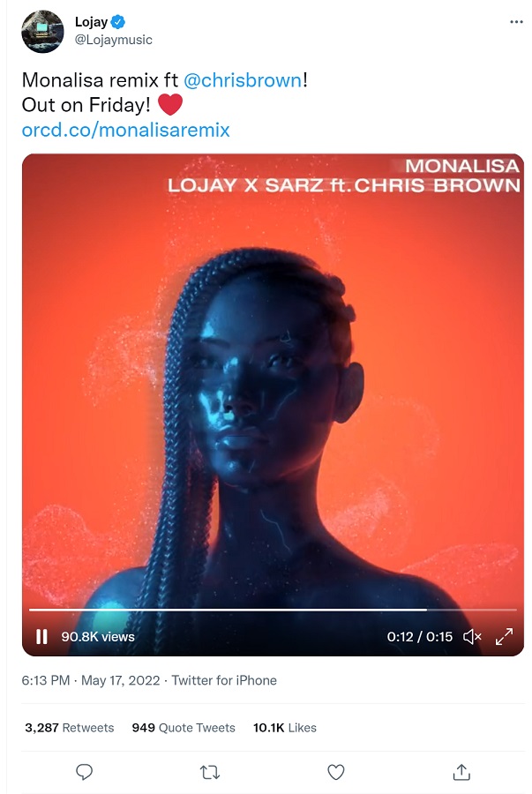View the 3,287 Retweets list
This screenshot has height=794, width=532.
point(70,728)
